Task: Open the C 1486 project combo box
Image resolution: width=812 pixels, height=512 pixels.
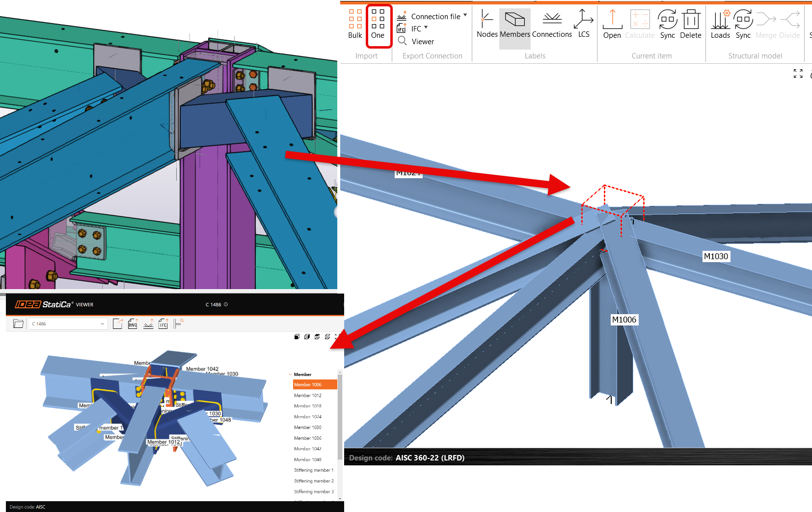Action: tap(68, 324)
